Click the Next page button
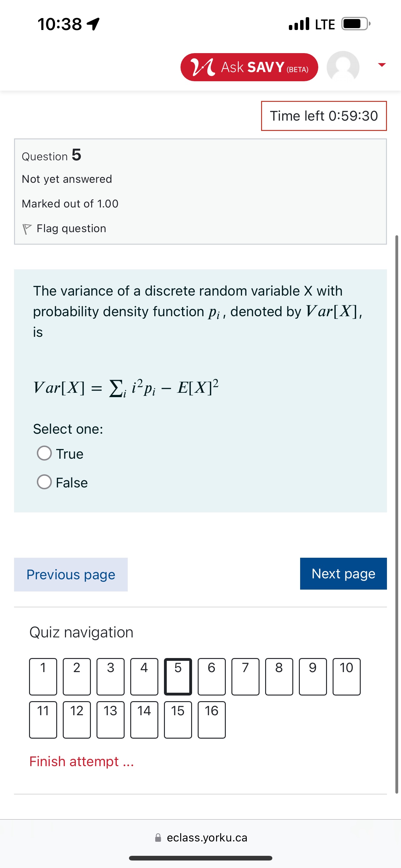The height and width of the screenshot is (868, 401). [343, 573]
